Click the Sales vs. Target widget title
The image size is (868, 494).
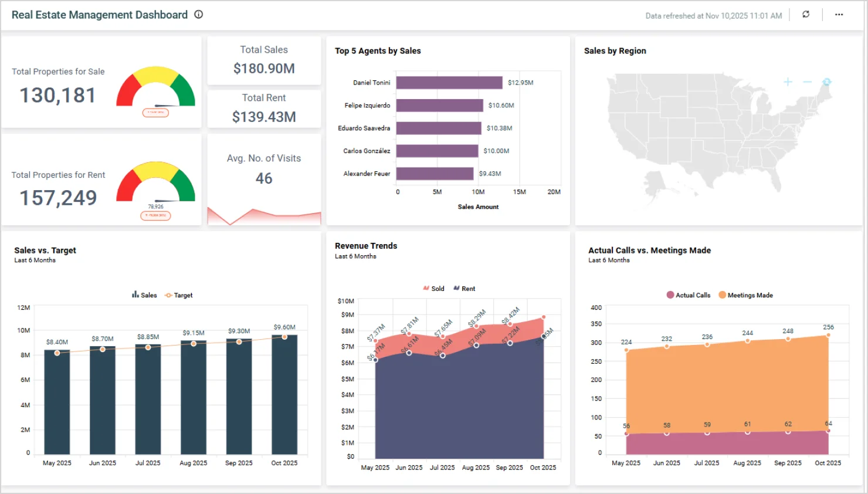[x=45, y=251]
